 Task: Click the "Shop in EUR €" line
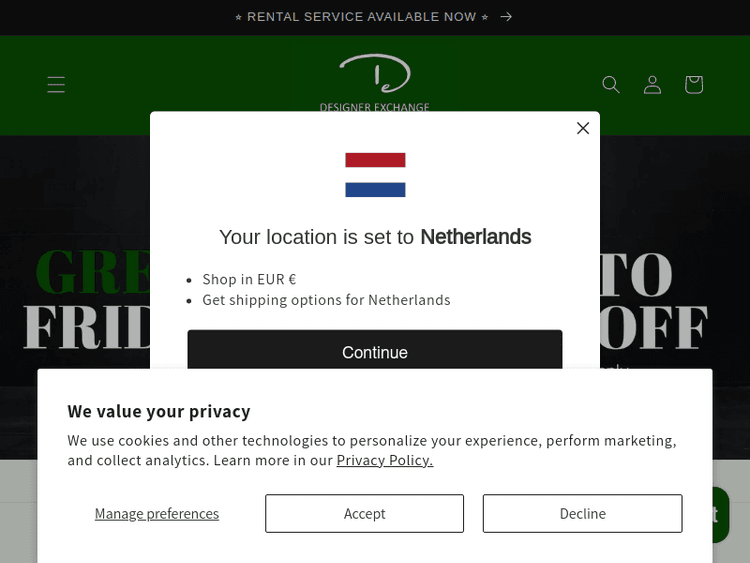coord(249,279)
